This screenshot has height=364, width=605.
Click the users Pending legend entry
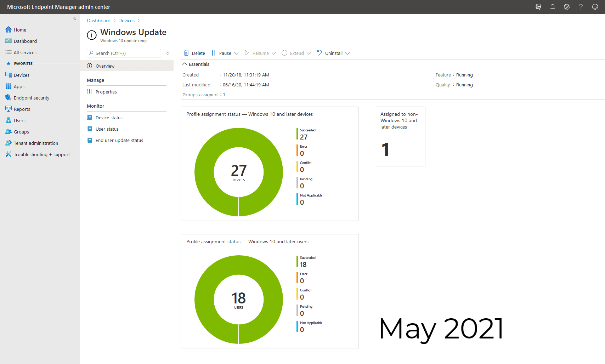click(x=305, y=311)
